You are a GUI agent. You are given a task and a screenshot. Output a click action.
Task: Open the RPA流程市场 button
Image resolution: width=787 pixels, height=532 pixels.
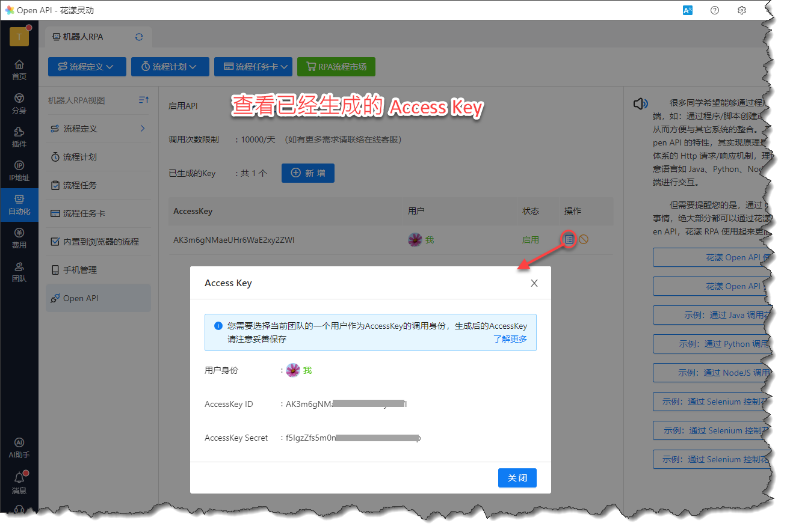(336, 67)
